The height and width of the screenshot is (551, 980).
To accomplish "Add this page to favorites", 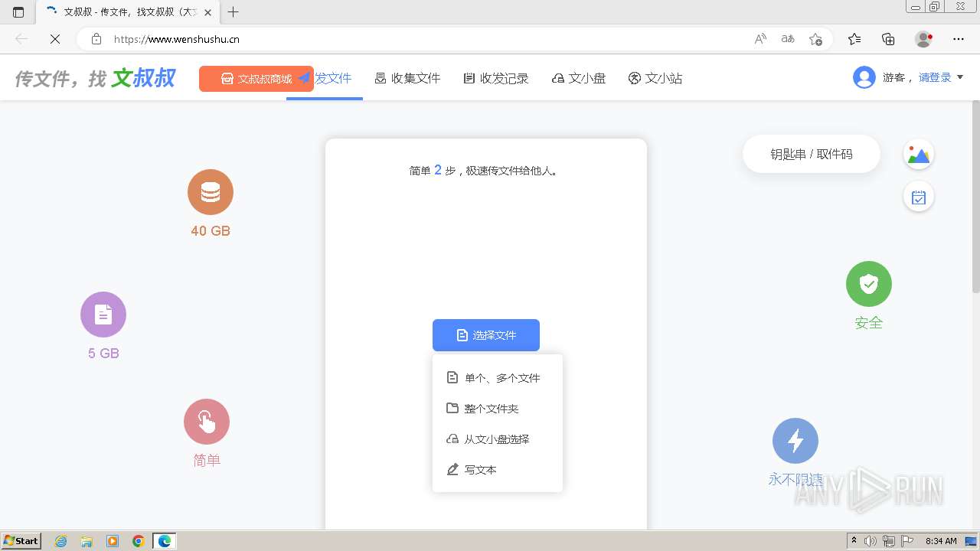I will pyautogui.click(x=816, y=39).
